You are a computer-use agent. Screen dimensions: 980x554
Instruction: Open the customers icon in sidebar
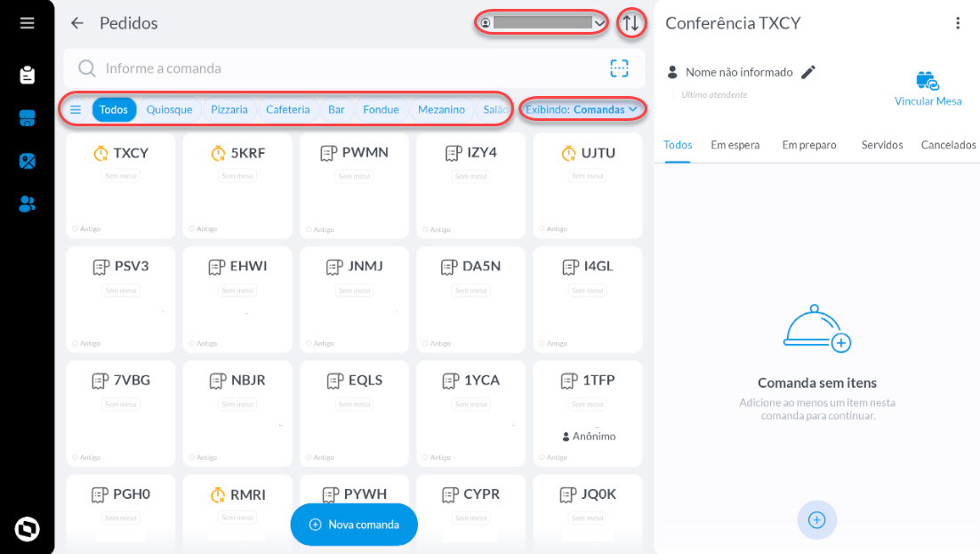tap(27, 204)
